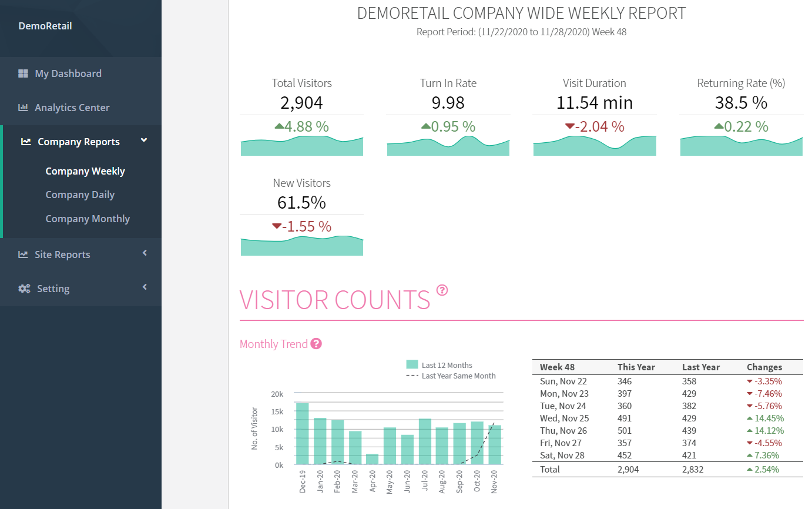Viewport: 812px width, 509px height.
Task: Click the Thu, Nov 26 row label
Action: (564, 431)
